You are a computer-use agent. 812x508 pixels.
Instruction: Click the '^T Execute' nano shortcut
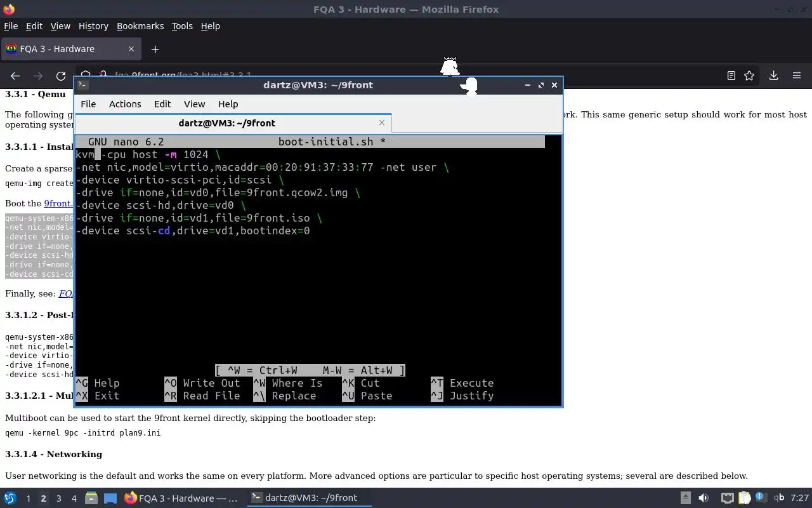coord(462,383)
